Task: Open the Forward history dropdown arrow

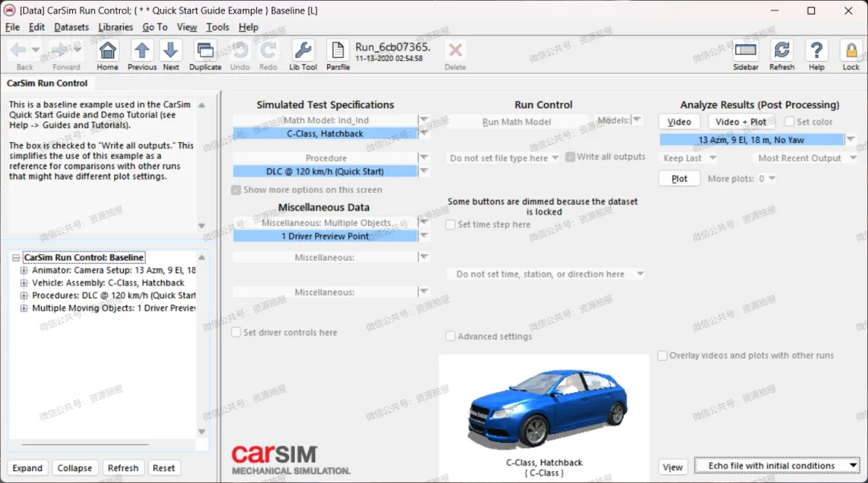Action: pos(77,50)
